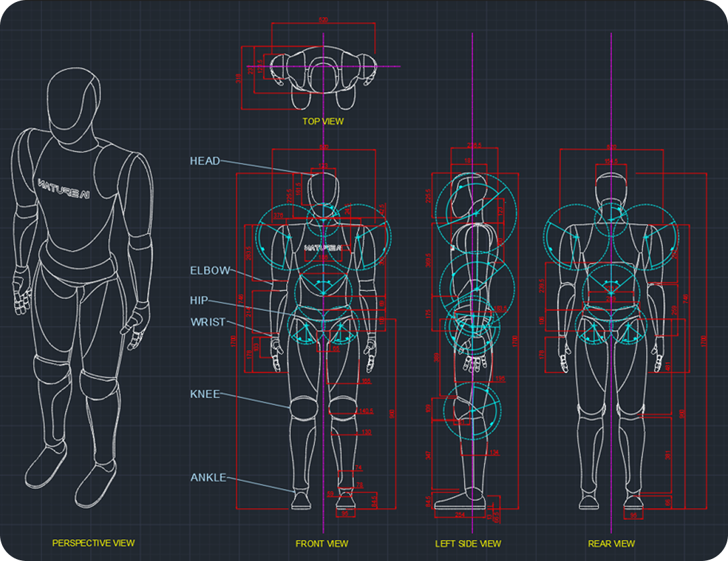Click the TOP VIEW title text
This screenshot has height=561, width=728.
[323, 121]
